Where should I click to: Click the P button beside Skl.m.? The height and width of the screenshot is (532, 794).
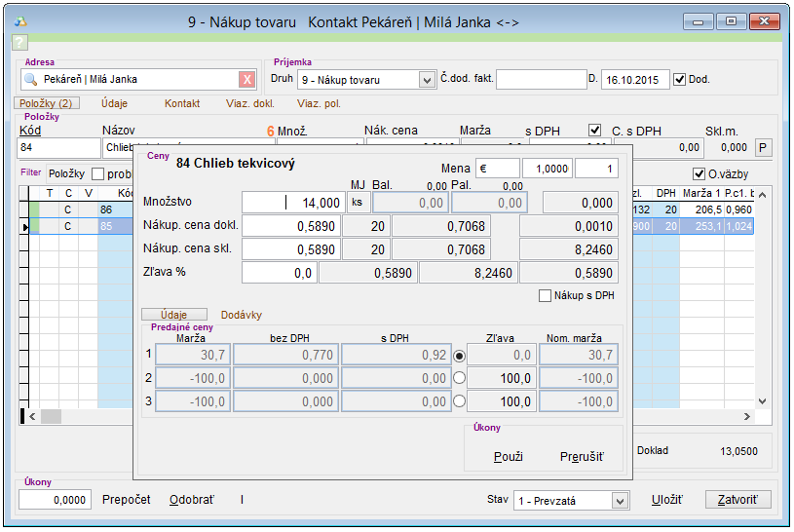[x=763, y=147]
